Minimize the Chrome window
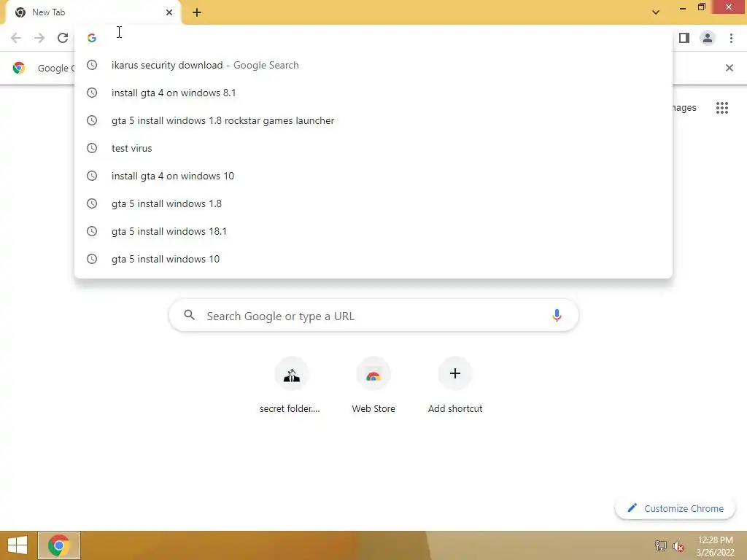The image size is (747, 560). [x=683, y=7]
